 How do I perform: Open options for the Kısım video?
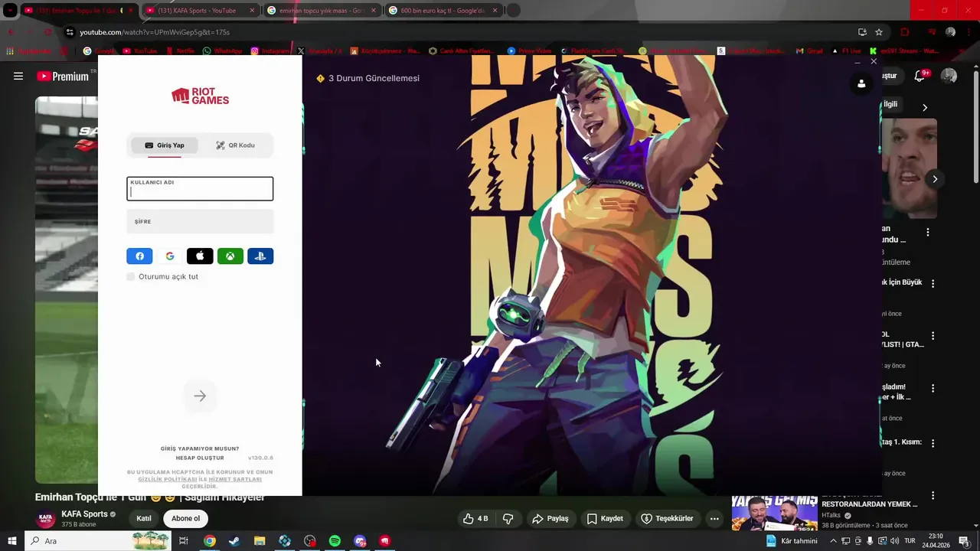(x=933, y=442)
